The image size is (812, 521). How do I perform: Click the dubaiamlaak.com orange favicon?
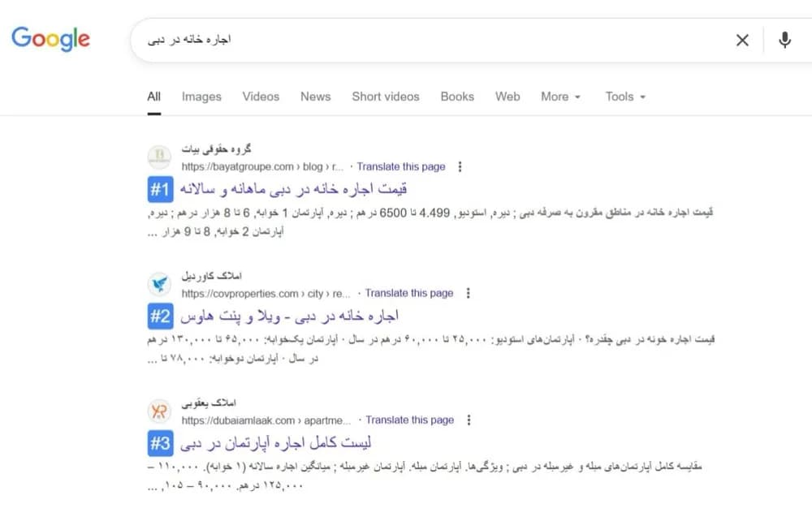coord(159,411)
